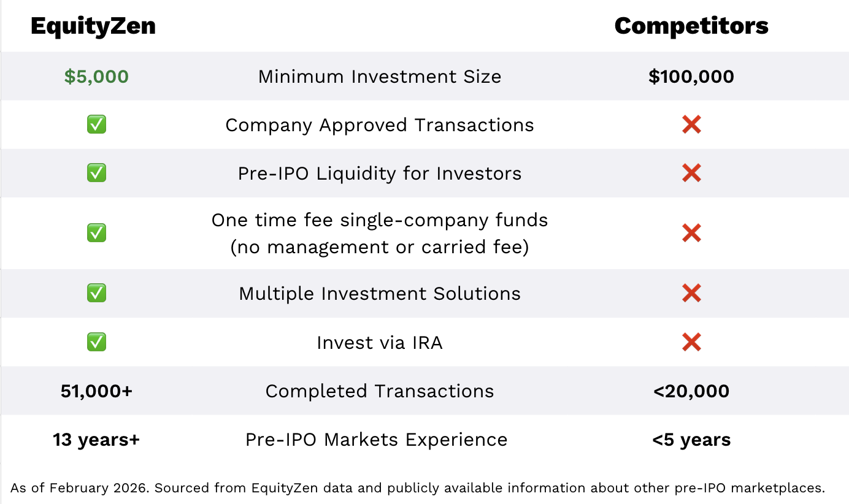This screenshot has height=504, width=849.
Task: Click red X for Pre-IPO Liquidity
Action: 691,174
